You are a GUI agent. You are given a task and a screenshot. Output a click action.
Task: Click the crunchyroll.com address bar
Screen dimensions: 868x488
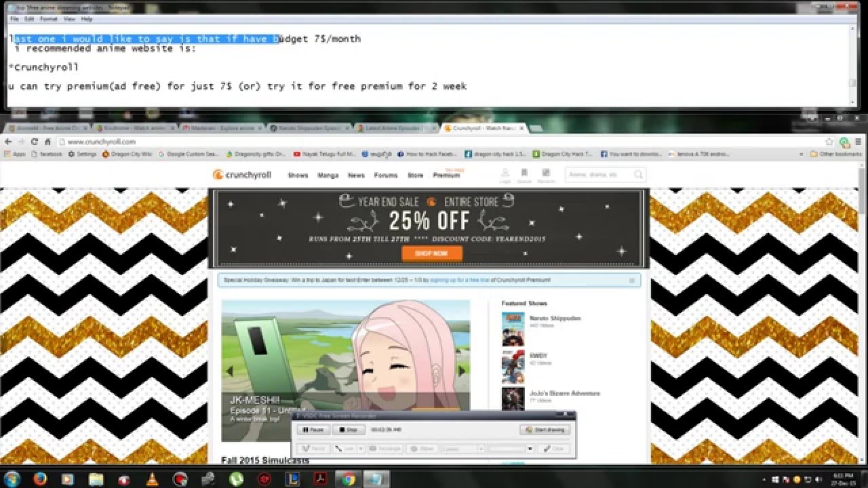pyautogui.click(x=441, y=142)
